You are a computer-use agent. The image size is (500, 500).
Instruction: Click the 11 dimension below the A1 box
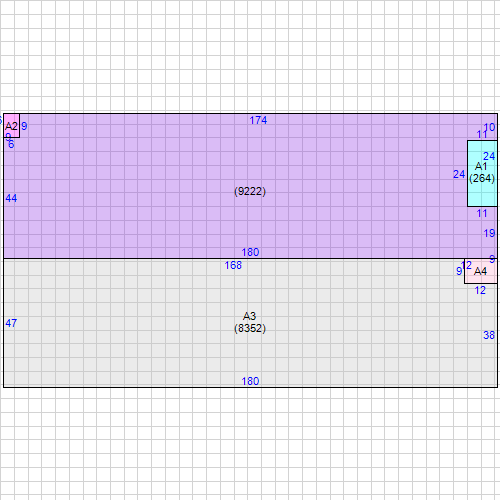[x=482, y=213]
